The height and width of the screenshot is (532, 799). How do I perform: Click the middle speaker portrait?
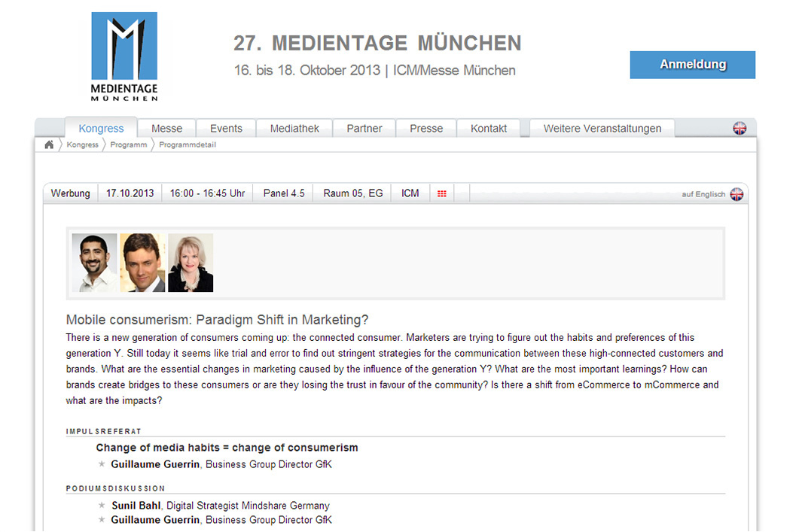[x=142, y=263]
